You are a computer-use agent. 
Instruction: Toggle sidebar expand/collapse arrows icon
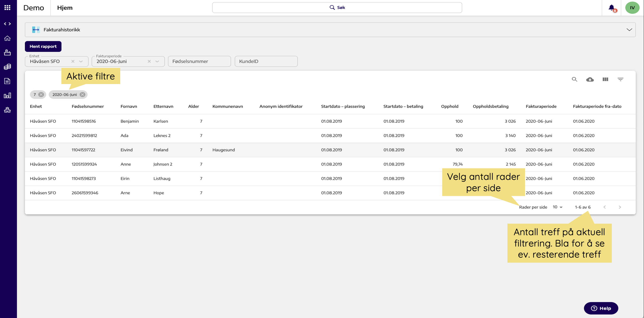pyautogui.click(x=7, y=24)
